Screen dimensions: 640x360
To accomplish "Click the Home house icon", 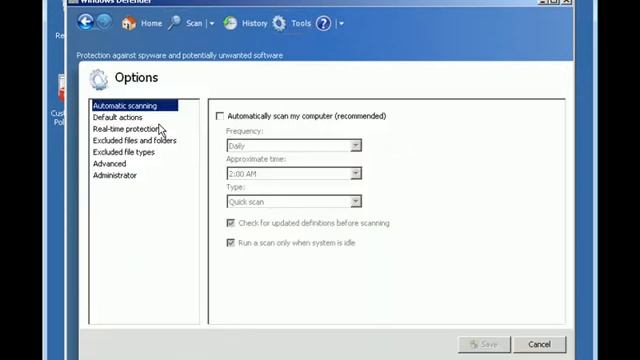I will click(x=129, y=24).
